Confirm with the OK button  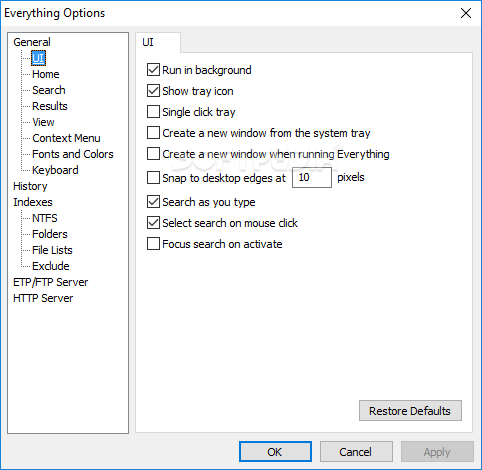click(x=275, y=452)
